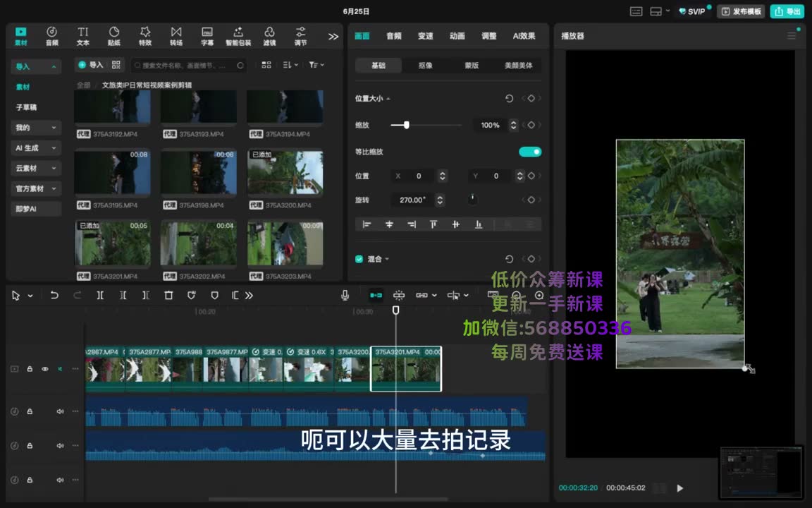This screenshot has height=508, width=812.
Task: Show more top toolbar categories
Action: [x=333, y=36]
